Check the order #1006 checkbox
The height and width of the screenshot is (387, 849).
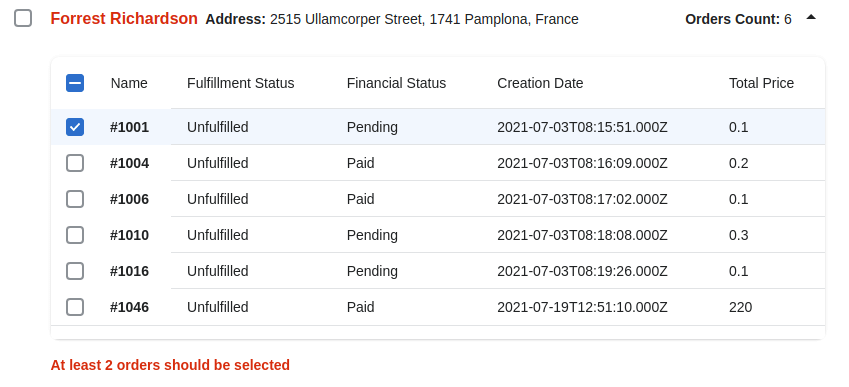click(x=75, y=199)
